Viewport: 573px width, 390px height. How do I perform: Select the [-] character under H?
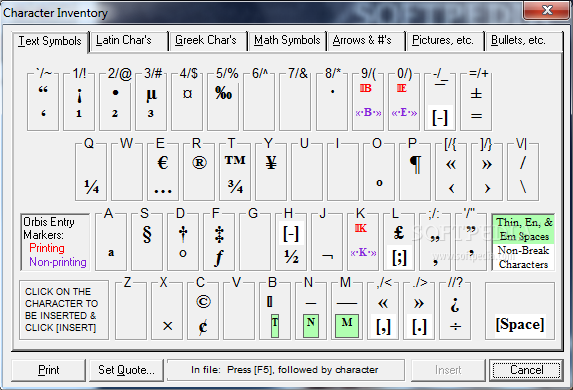click(291, 233)
